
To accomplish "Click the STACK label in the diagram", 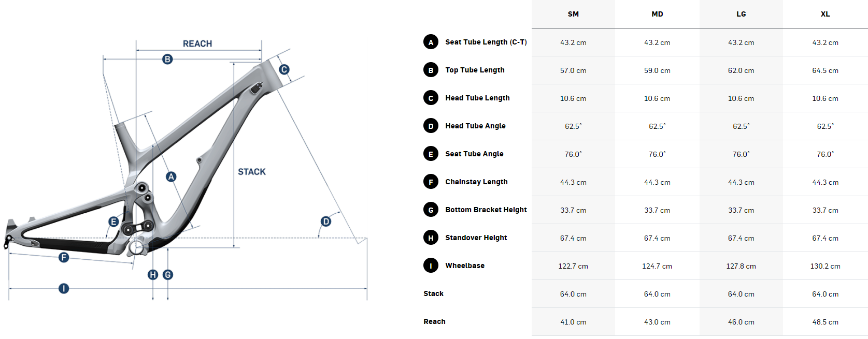I will coord(252,172).
